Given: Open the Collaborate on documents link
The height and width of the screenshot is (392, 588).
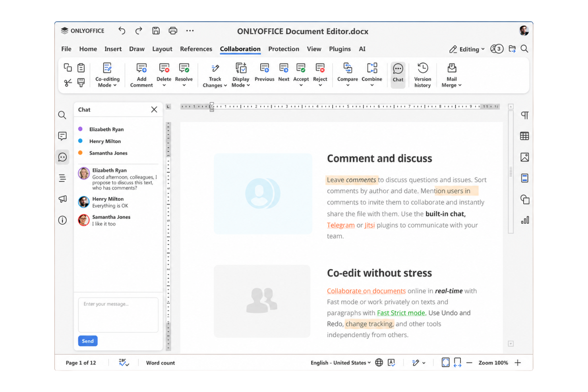Looking at the screenshot, I should tap(366, 291).
